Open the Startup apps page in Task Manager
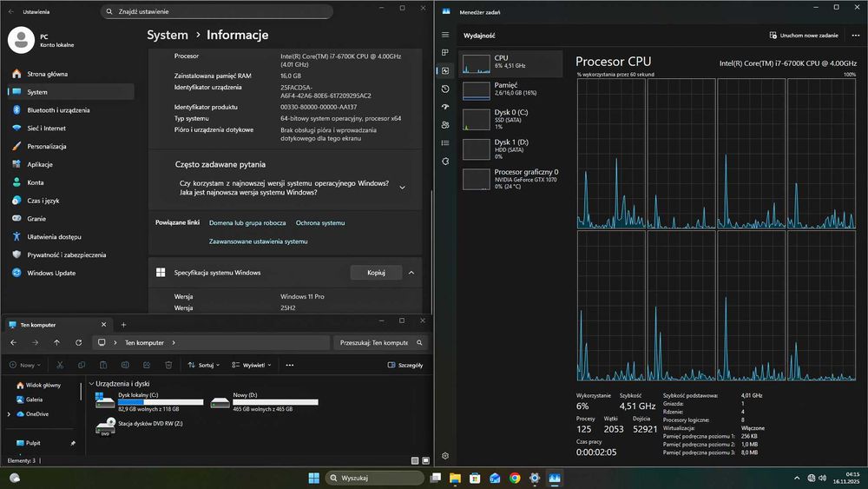 pos(445,107)
